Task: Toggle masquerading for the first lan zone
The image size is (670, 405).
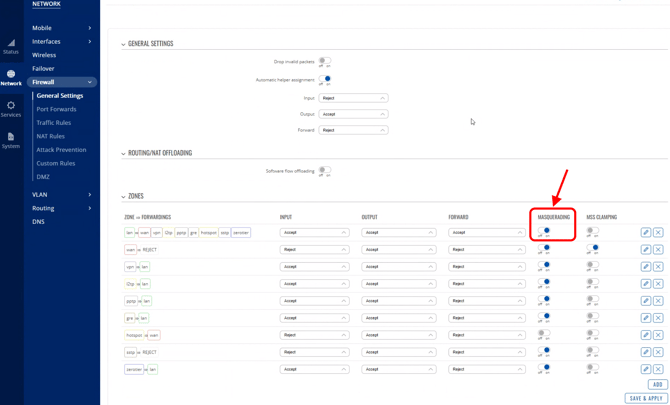Action: [x=544, y=232]
